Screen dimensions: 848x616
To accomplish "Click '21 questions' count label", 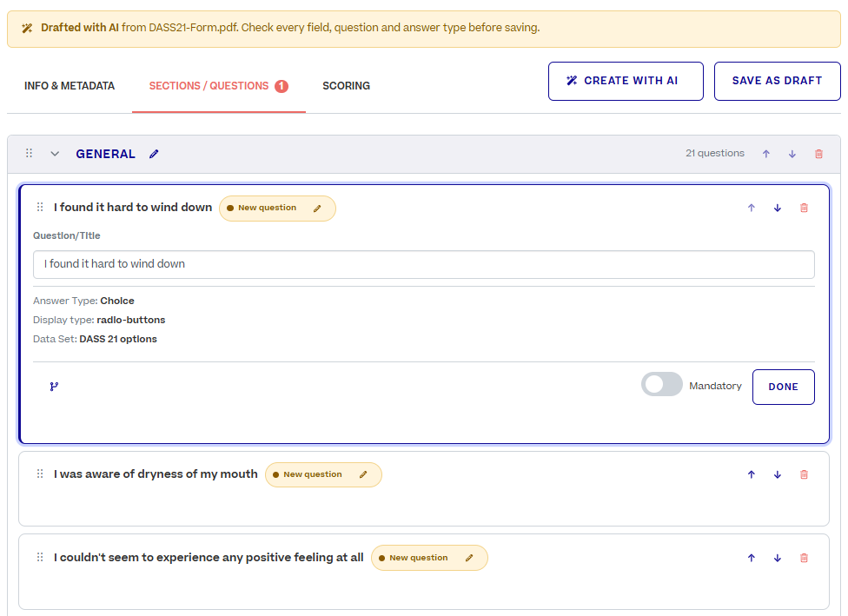I will [715, 153].
